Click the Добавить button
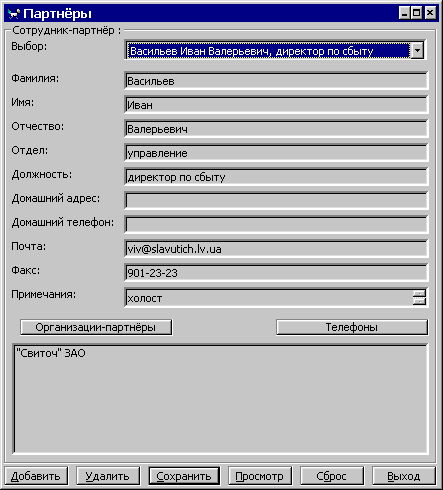This screenshot has width=443, height=490. pos(36,476)
